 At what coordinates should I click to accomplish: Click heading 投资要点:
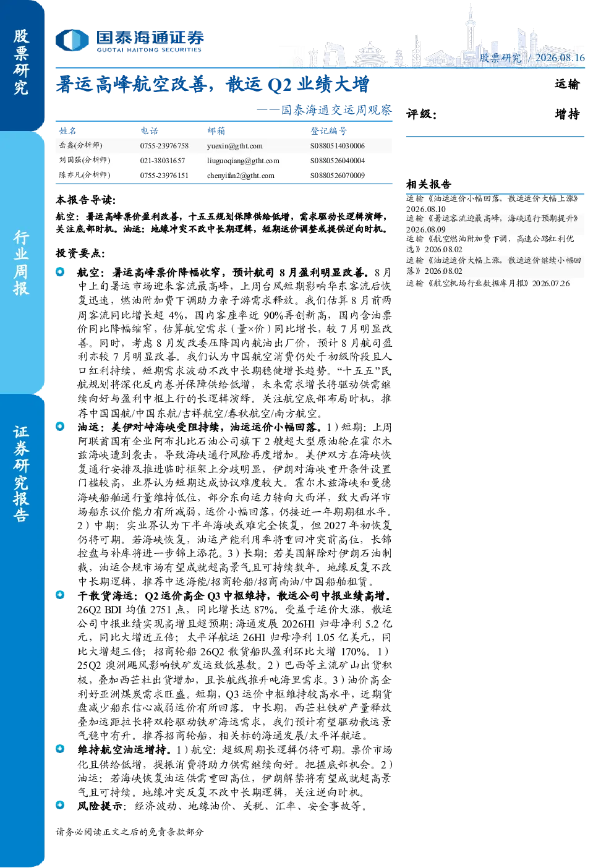[x=80, y=253]
